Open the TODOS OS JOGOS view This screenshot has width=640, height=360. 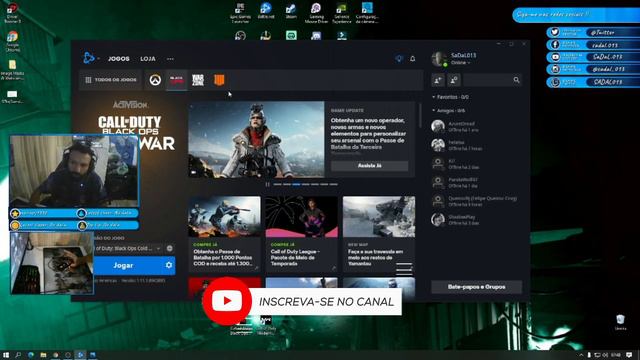point(110,80)
